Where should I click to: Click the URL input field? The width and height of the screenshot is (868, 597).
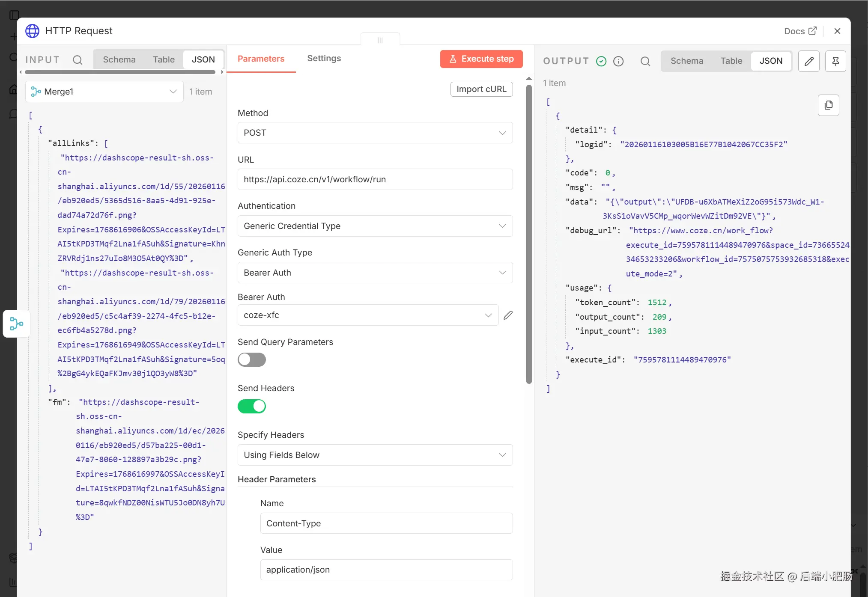(375, 179)
